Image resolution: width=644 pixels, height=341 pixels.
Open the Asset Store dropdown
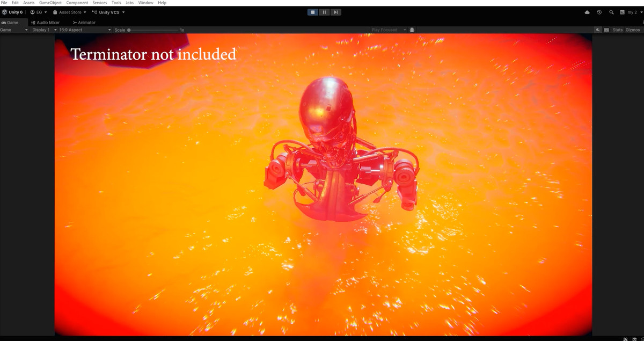point(70,12)
